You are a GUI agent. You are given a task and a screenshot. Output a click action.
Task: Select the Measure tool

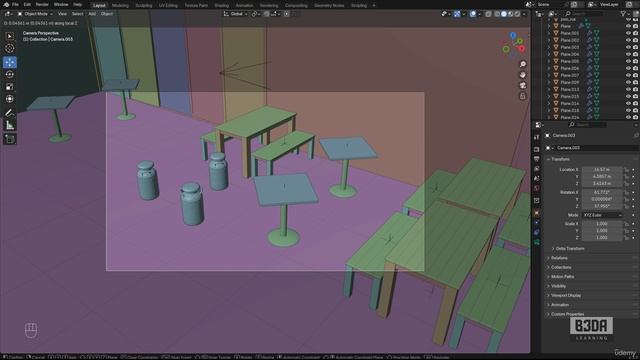coord(9,125)
